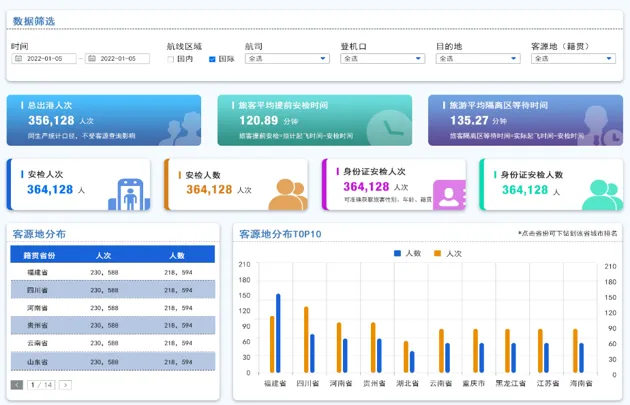Click the 海南省 label on chart axis
The height and width of the screenshot is (405, 630).
(x=581, y=383)
